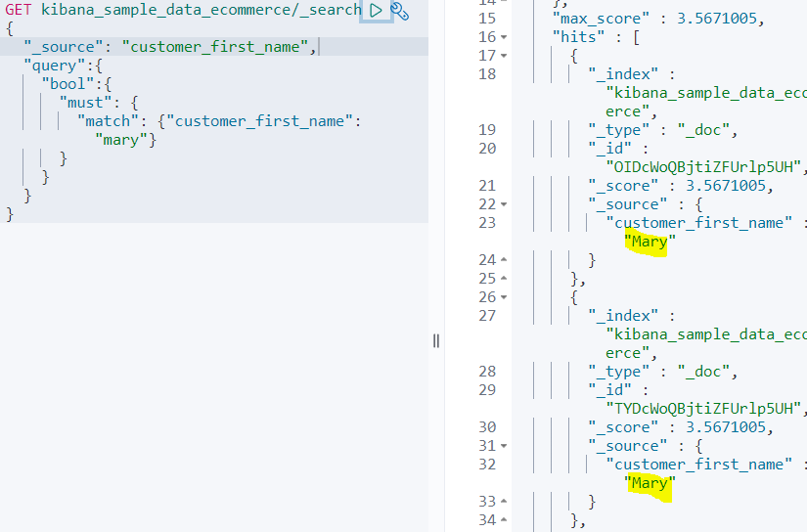The image size is (807, 532).
Task: Fold the closing arrow at line 24
Action: point(504,260)
